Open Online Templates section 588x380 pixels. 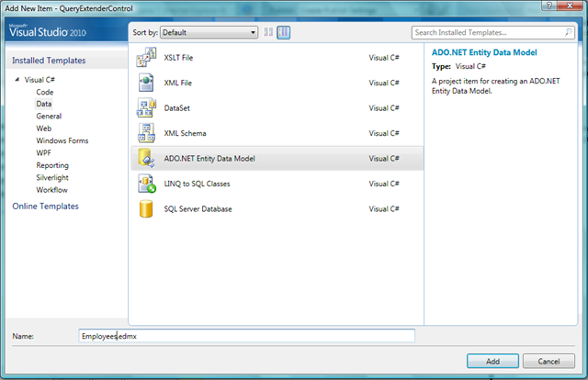pos(45,207)
